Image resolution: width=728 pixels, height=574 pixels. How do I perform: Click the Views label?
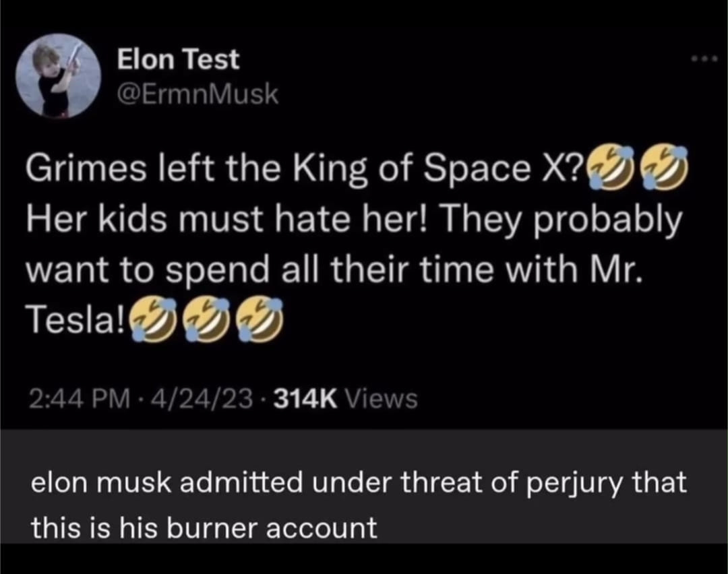[x=381, y=400]
